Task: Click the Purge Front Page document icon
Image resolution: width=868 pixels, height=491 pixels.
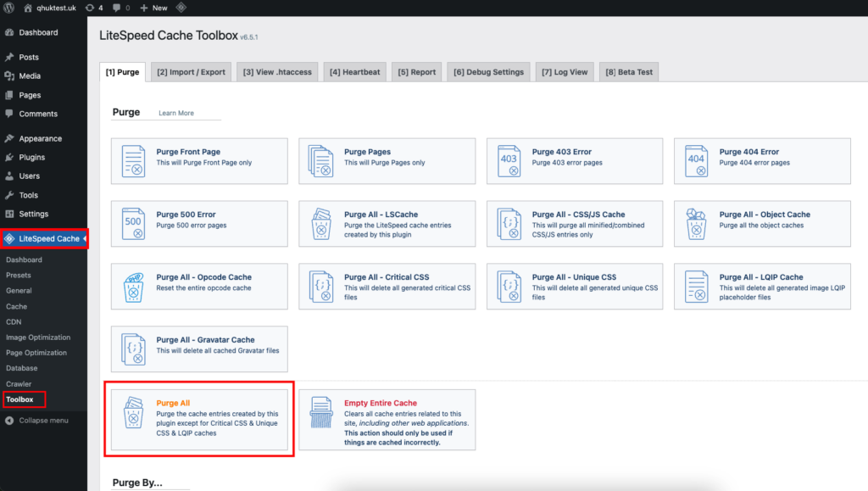Action: [133, 161]
